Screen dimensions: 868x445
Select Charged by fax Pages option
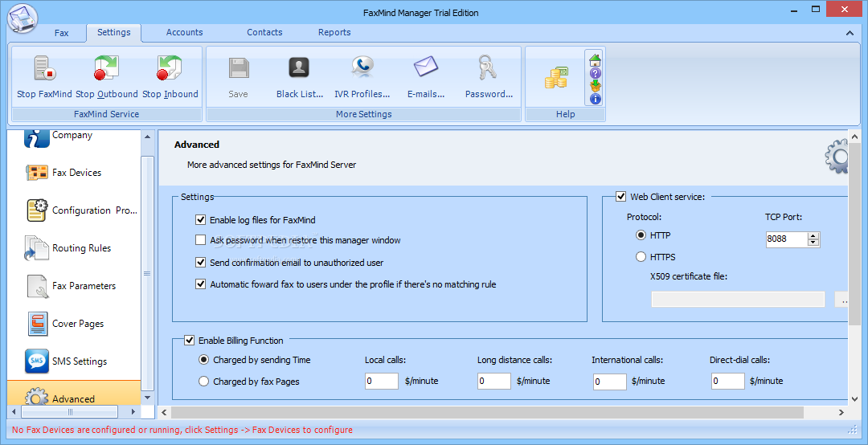(203, 382)
